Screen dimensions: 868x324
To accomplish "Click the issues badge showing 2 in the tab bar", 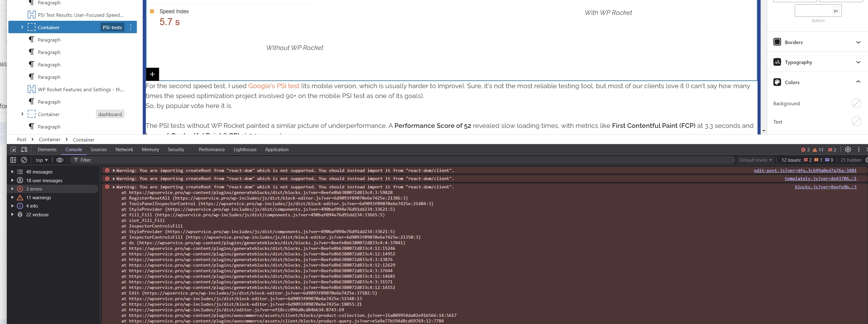I will (832, 150).
